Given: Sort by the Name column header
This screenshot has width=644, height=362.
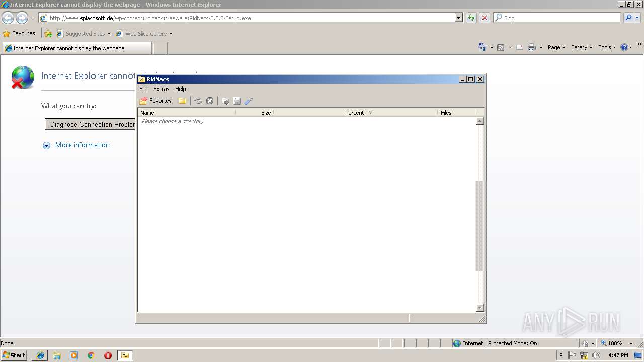Looking at the screenshot, I should (187, 113).
